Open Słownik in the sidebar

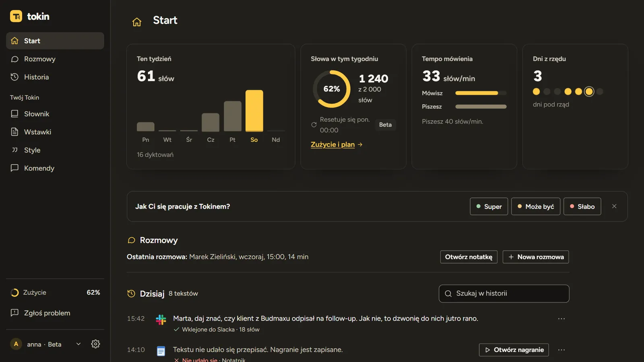pyautogui.click(x=55, y=114)
